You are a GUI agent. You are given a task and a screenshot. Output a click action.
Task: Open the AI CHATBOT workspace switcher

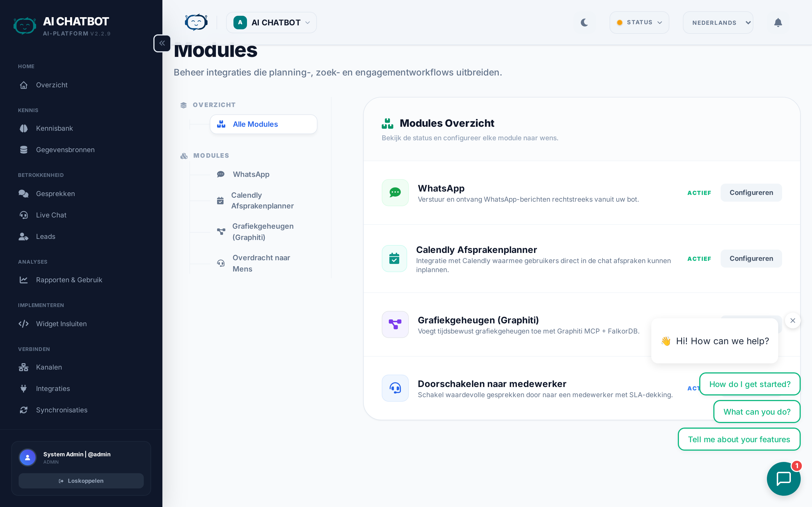[271, 23]
